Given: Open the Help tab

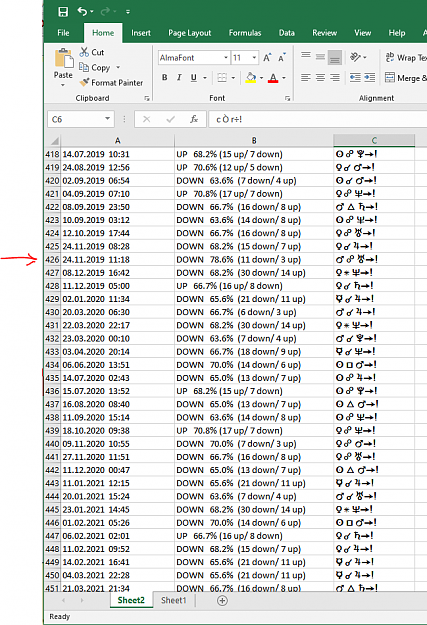Looking at the screenshot, I should 397,33.
